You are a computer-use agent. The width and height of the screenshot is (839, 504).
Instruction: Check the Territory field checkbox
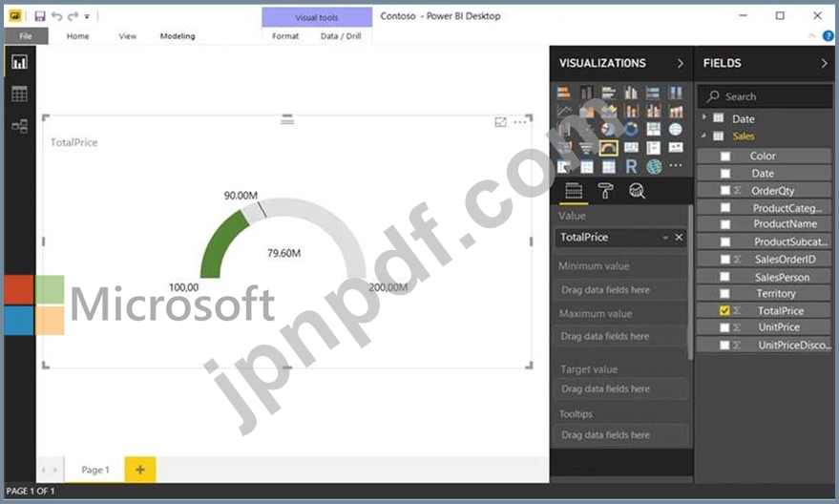(x=725, y=293)
